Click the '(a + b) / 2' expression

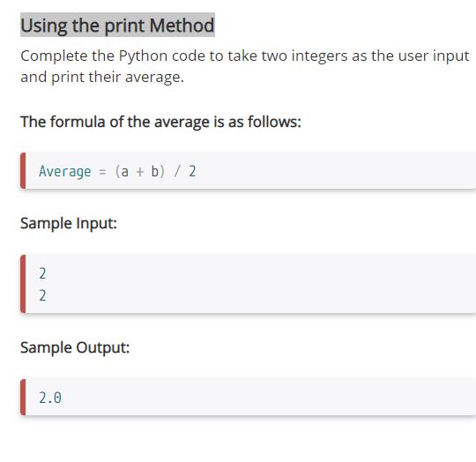point(155,171)
